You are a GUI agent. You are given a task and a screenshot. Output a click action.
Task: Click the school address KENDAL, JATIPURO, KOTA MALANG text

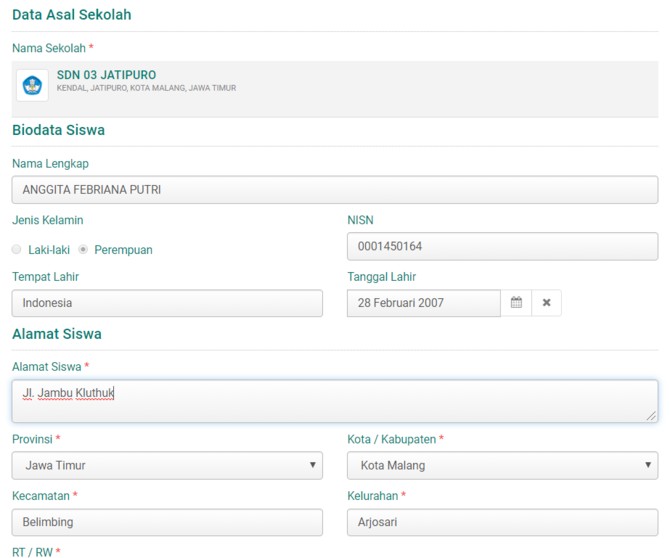pos(147,88)
